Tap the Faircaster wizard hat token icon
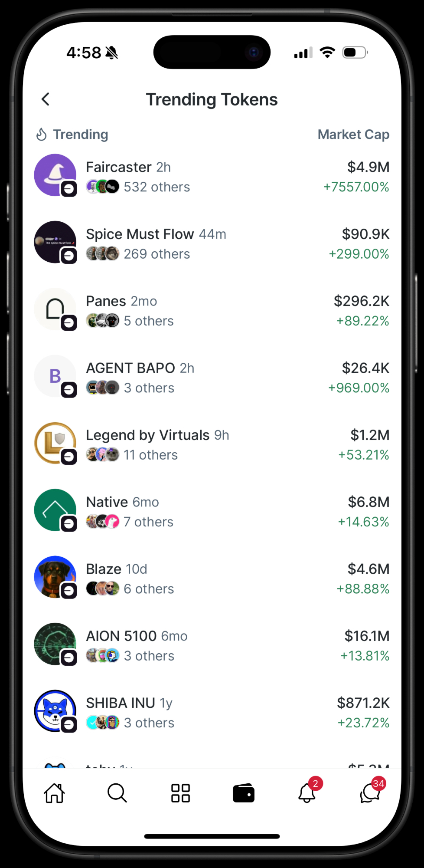 coord(55,175)
